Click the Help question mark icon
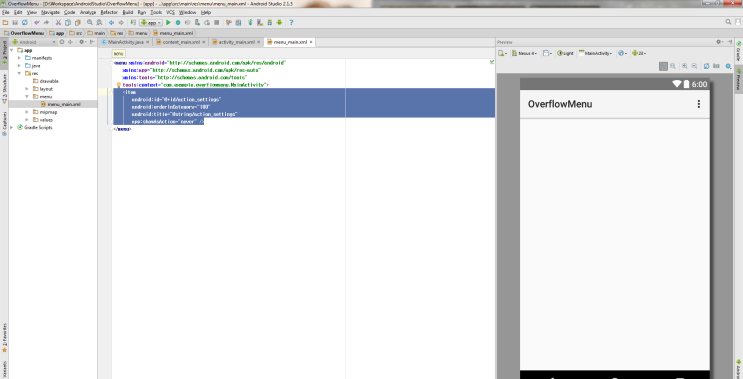The width and height of the screenshot is (743, 379). click(x=291, y=22)
